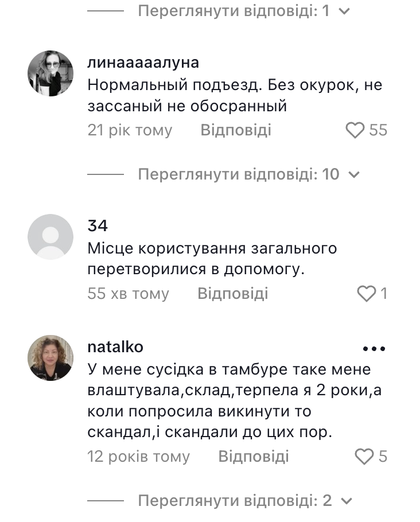Tap the heart icon on 34's comment
The image size is (420, 522).
coord(367,294)
